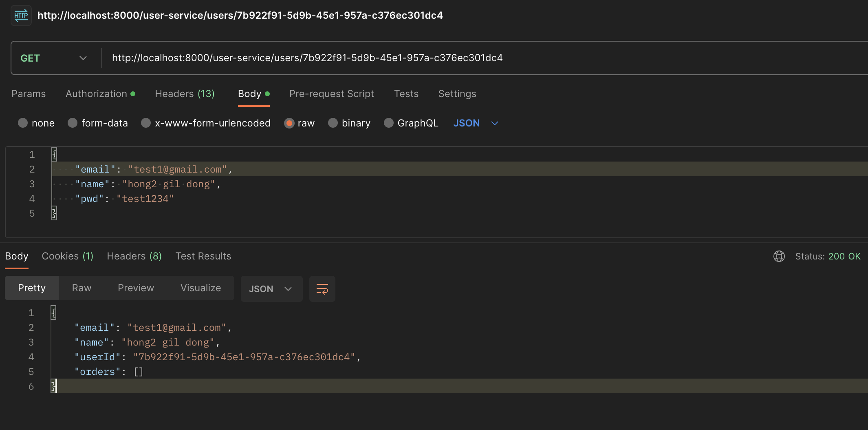Select the GraphQL body type

tap(389, 123)
